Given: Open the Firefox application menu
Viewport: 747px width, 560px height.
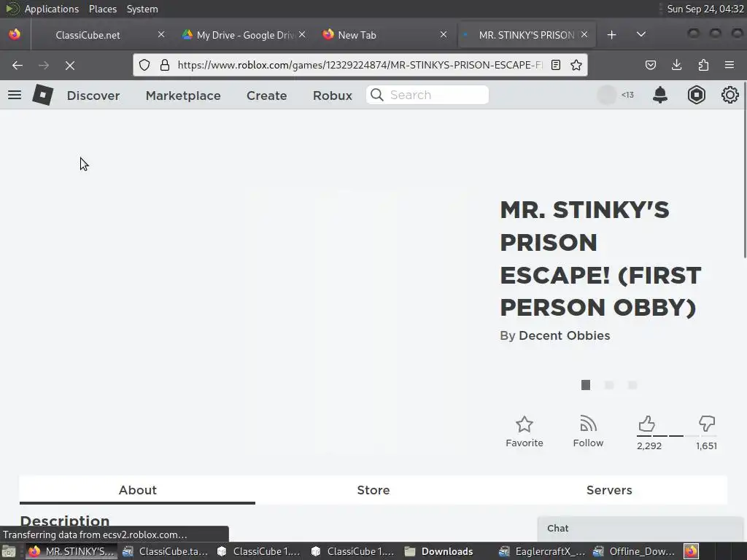Looking at the screenshot, I should pos(729,65).
